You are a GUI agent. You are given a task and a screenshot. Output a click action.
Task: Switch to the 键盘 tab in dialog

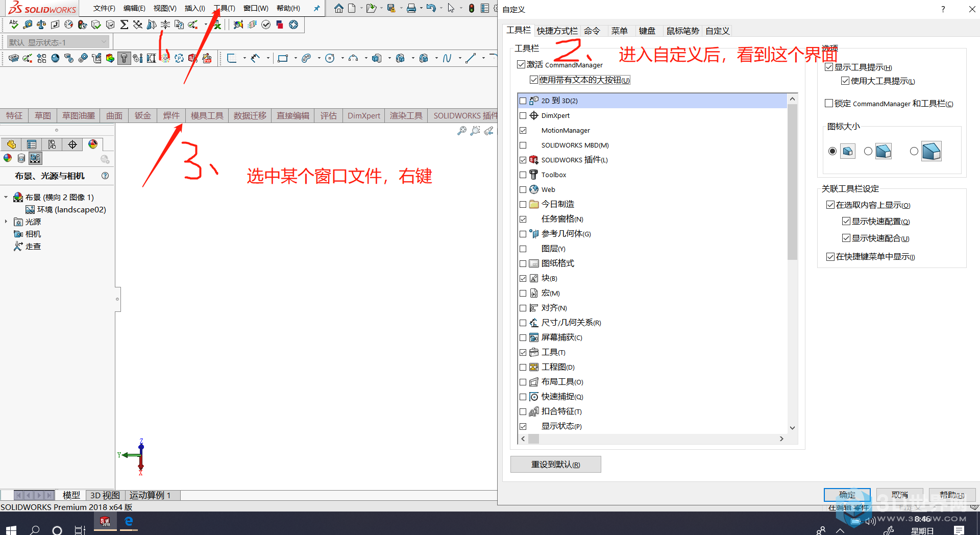pyautogui.click(x=647, y=31)
